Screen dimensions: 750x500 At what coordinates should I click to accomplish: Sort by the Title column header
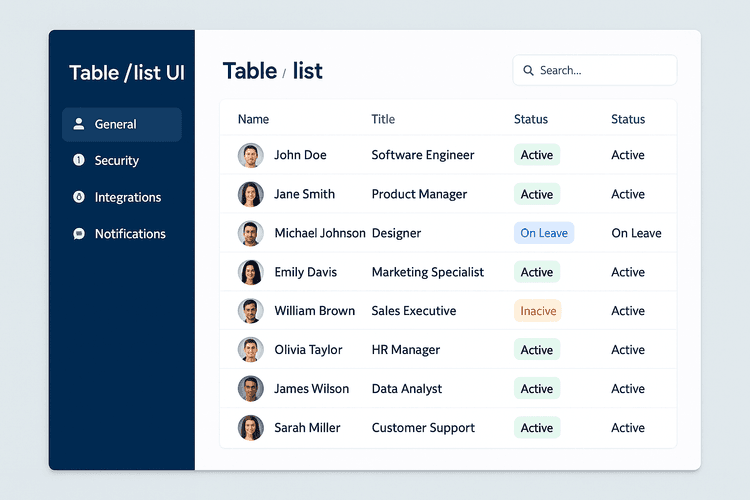pos(383,119)
